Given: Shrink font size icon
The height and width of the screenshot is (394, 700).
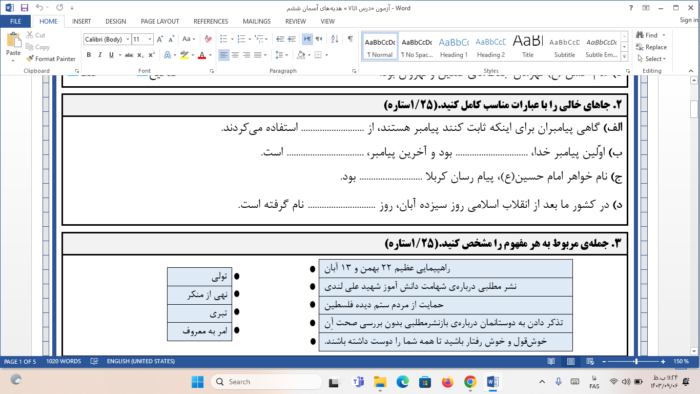Looking at the screenshot, I should tap(171, 39).
